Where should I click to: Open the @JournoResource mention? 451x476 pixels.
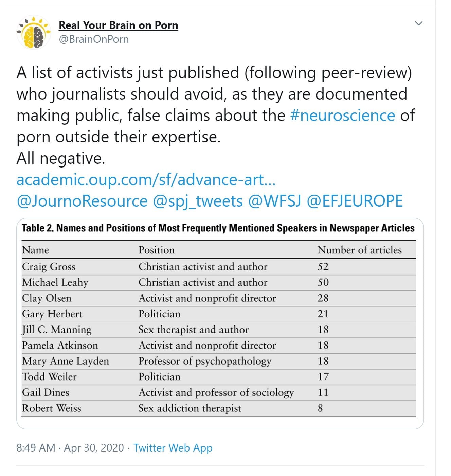click(x=82, y=201)
